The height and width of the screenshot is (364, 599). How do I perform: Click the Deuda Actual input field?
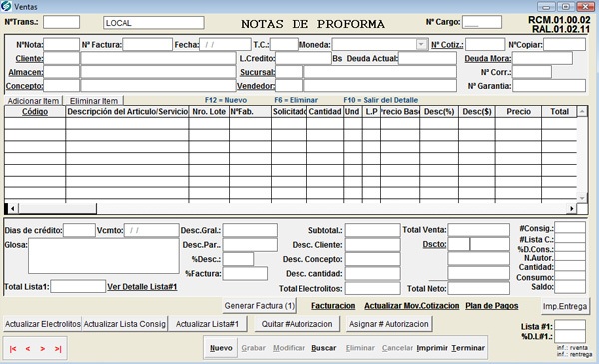point(427,58)
